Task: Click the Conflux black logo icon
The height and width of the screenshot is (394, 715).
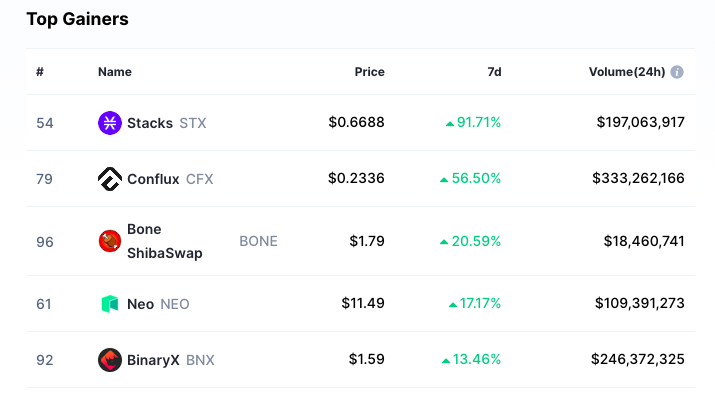Action: point(110,179)
